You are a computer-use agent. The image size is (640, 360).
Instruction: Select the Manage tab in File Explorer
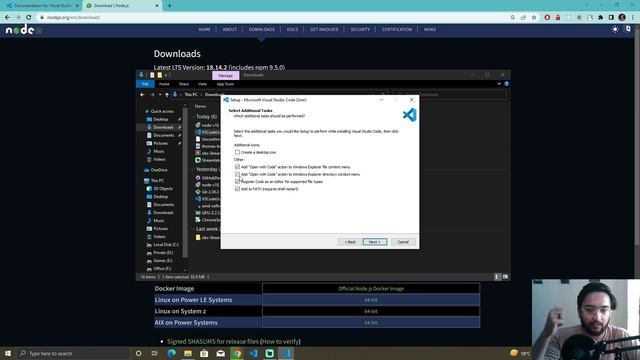[225, 76]
